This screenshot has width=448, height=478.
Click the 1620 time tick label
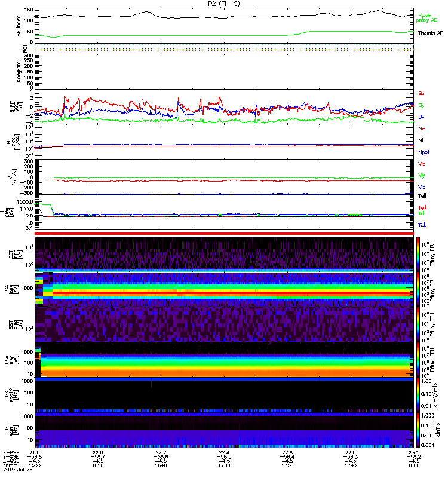[x=98, y=465]
